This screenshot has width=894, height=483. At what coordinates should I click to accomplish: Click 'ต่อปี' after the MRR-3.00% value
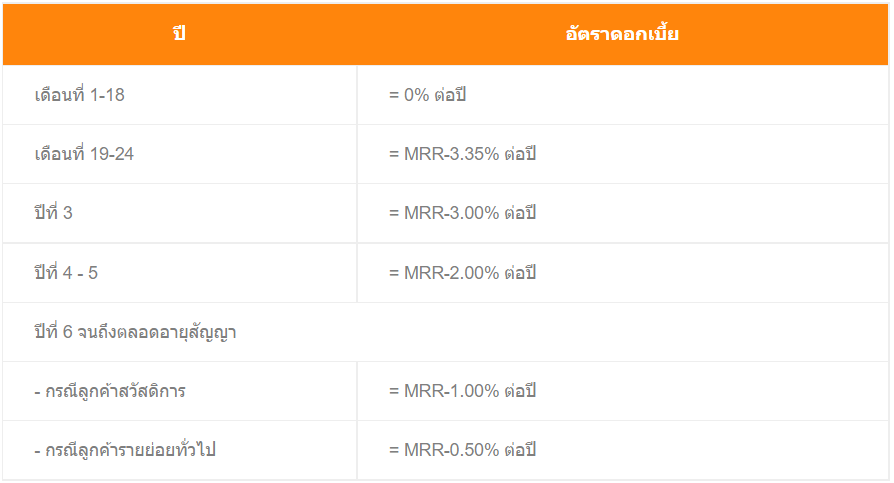(x=521, y=213)
